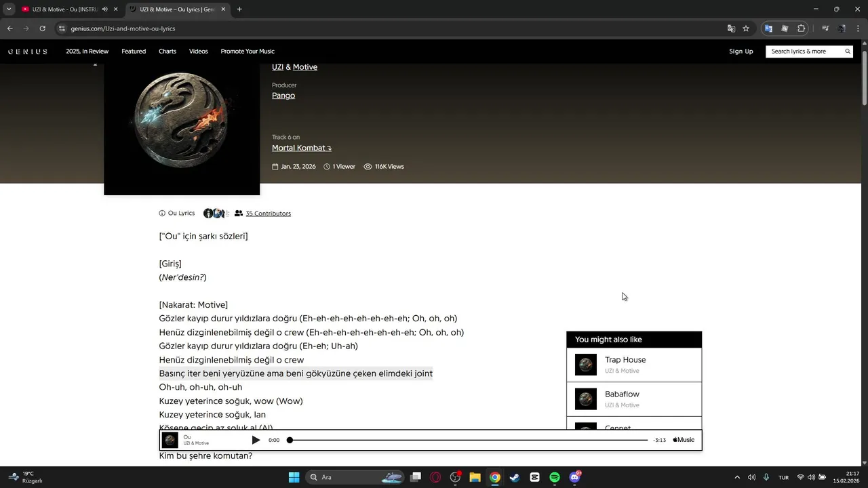Viewport: 868px width, 488px height.
Task: Click the site information icon beside the URL
Action: click(62, 28)
